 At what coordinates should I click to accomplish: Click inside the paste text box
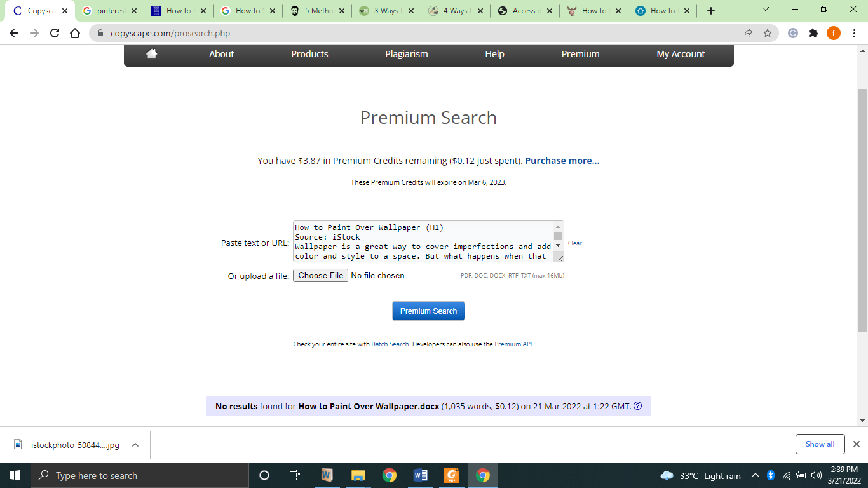(x=423, y=241)
